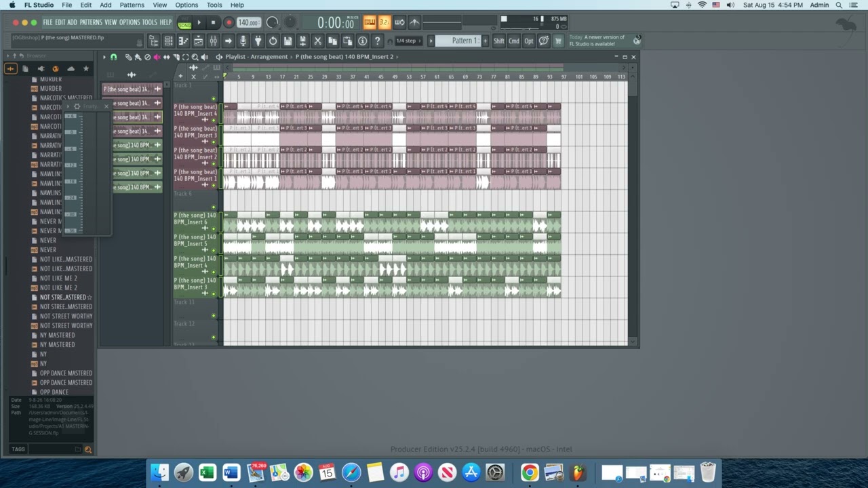Mute track P (the song beat) Insert 4
The width and height of the screenshot is (868, 488).
[x=214, y=121]
